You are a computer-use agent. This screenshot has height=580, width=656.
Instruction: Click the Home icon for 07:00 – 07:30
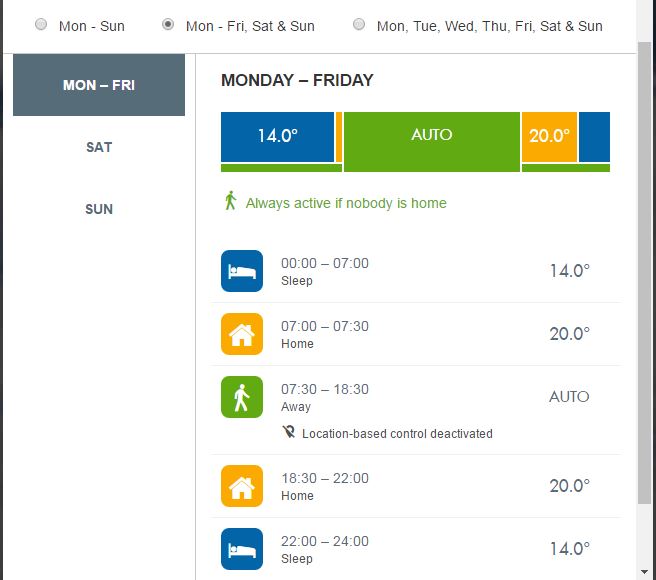[242, 334]
